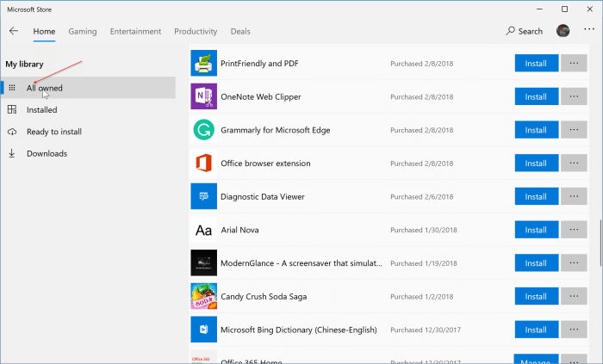Screen dimensions: 603x364
Task: Click the Installed grid icon
Action: (12, 110)
